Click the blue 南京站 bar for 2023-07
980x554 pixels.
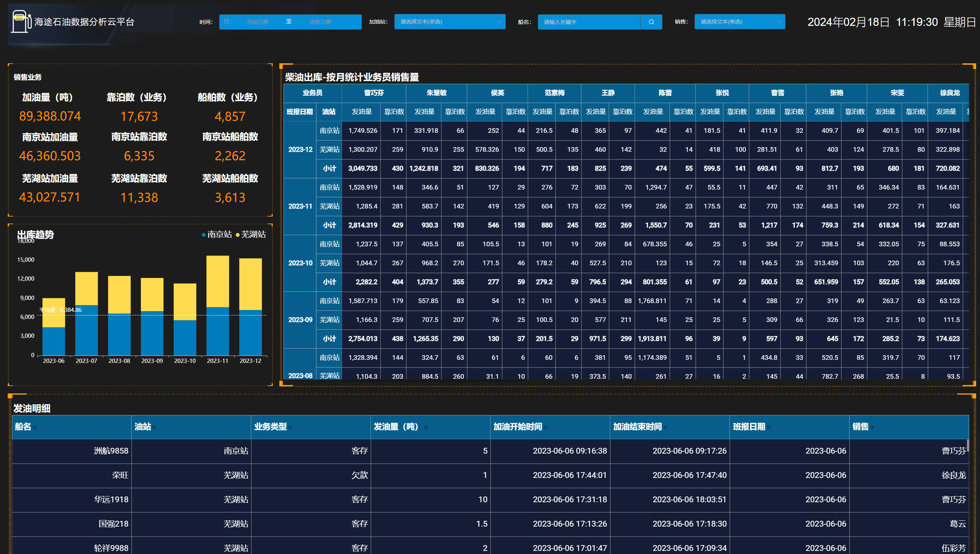(x=86, y=330)
